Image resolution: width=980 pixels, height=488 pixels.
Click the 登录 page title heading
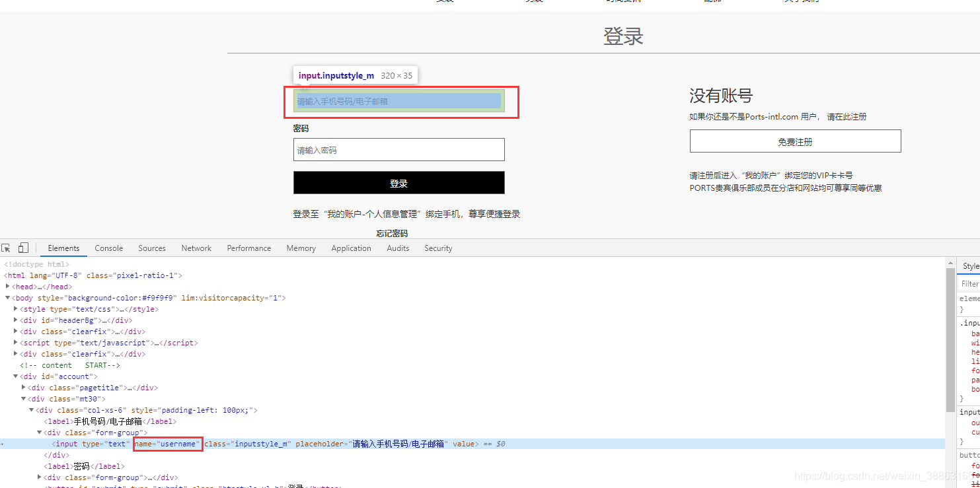click(623, 36)
